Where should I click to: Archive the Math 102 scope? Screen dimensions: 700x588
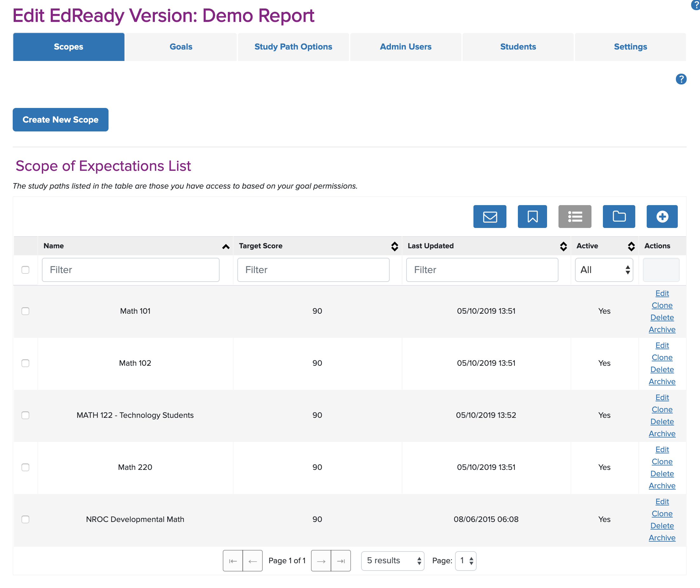pyautogui.click(x=662, y=381)
